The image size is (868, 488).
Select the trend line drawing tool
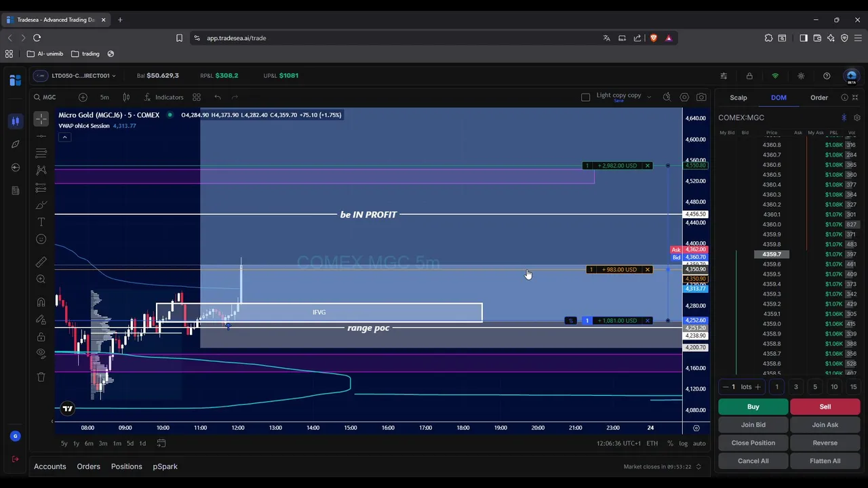[41, 136]
